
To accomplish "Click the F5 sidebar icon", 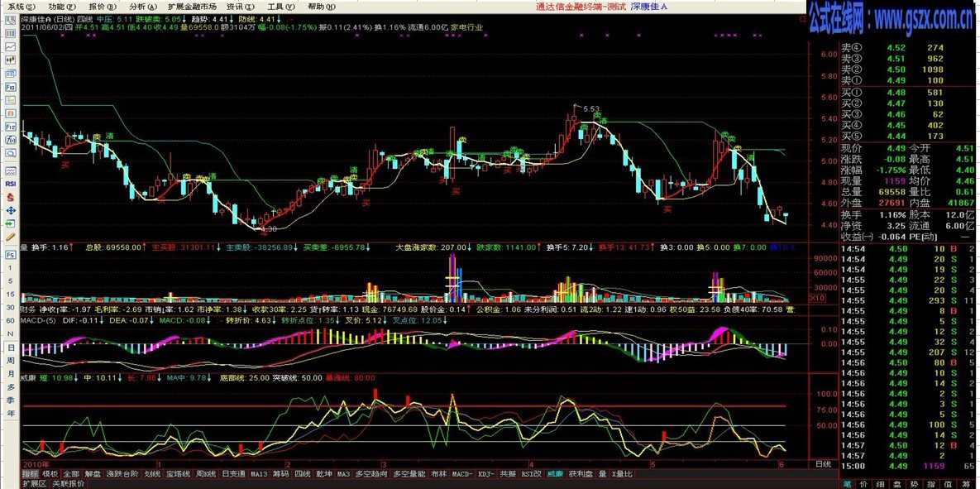I will (x=11, y=255).
